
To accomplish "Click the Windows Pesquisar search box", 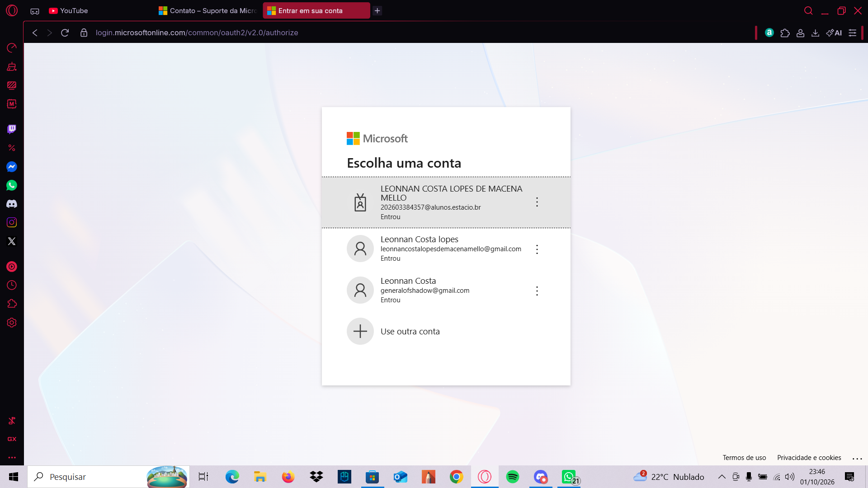I will [108, 477].
